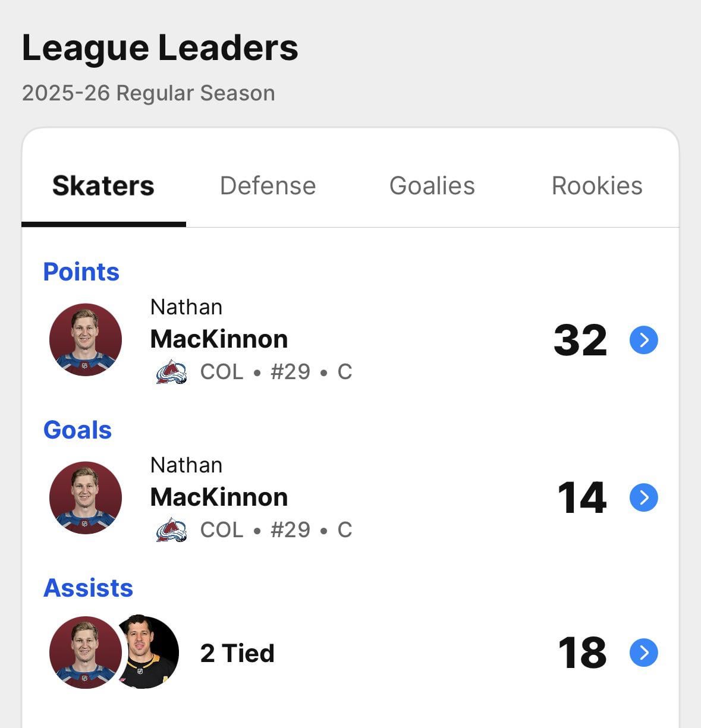This screenshot has height=728, width=701.
Task: Select MacKinnon's name in Points section
Action: [x=219, y=339]
